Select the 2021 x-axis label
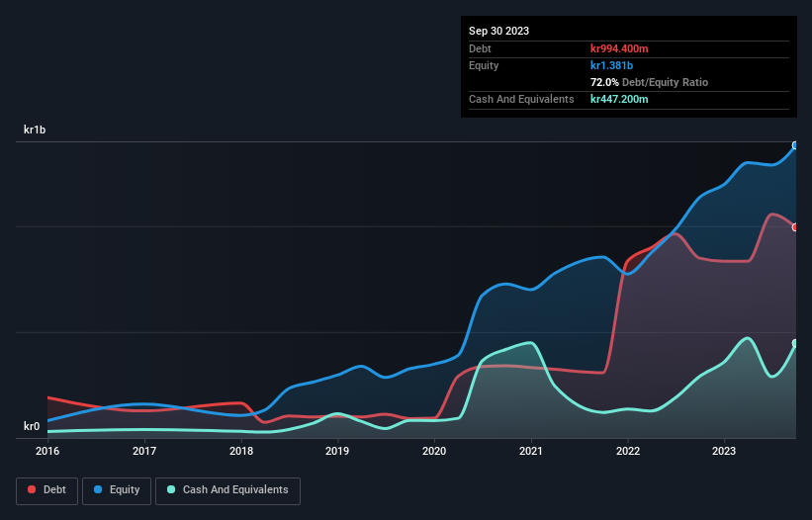 (531, 451)
